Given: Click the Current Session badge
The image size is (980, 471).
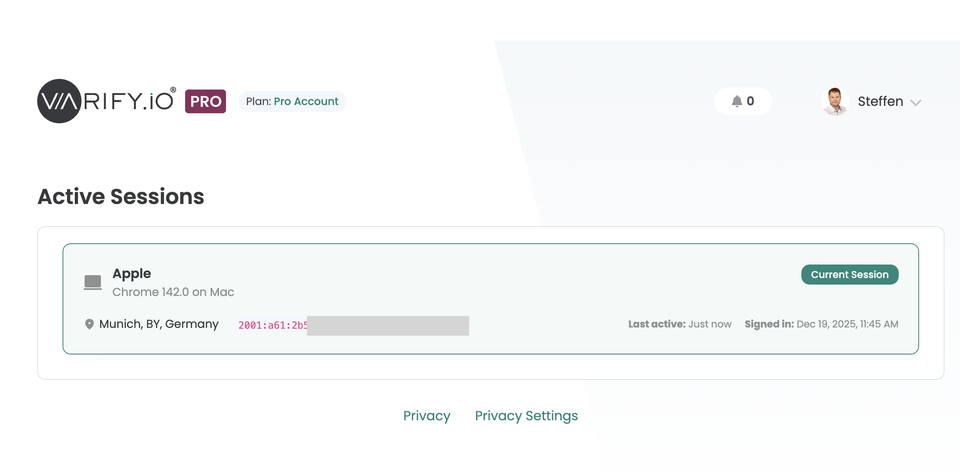Looking at the screenshot, I should click(849, 275).
